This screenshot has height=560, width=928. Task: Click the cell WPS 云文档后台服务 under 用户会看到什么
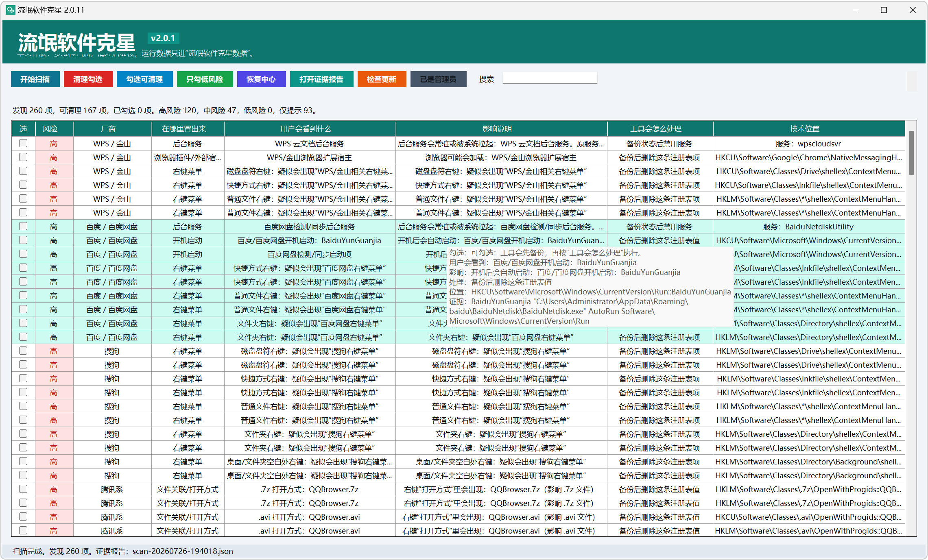click(x=309, y=144)
